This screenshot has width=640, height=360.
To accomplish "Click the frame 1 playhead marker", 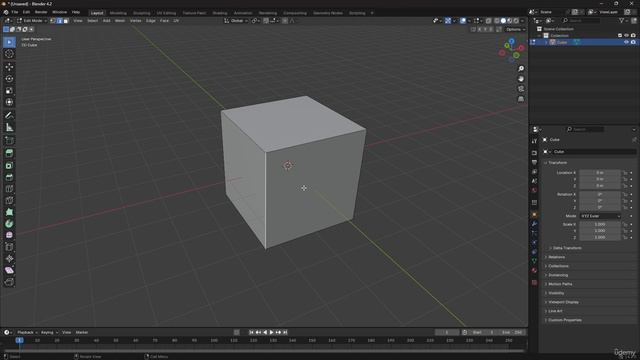I will click(19, 340).
